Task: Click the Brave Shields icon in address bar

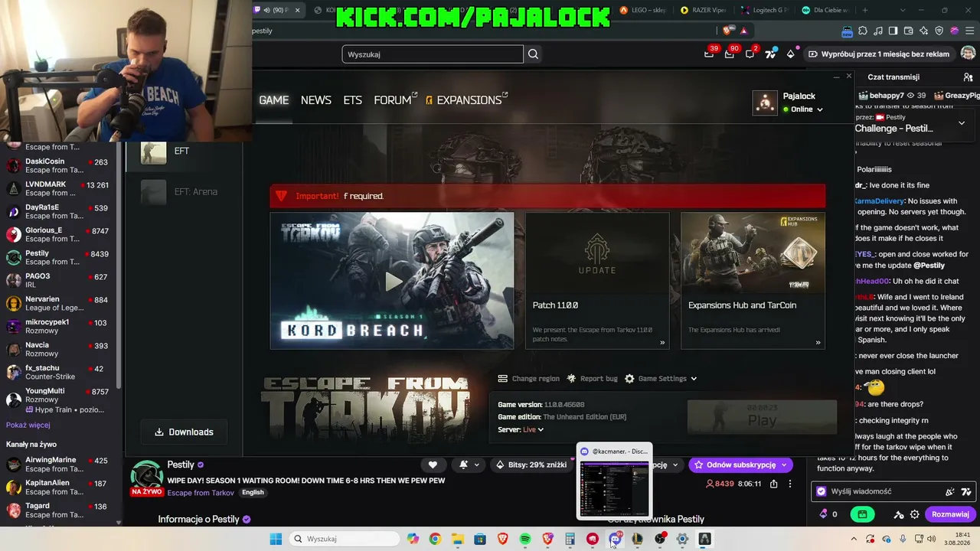Action: coord(727,31)
